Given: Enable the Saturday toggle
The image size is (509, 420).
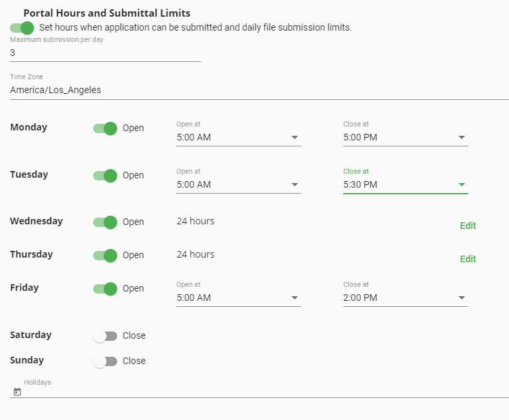Looking at the screenshot, I should 105,336.
